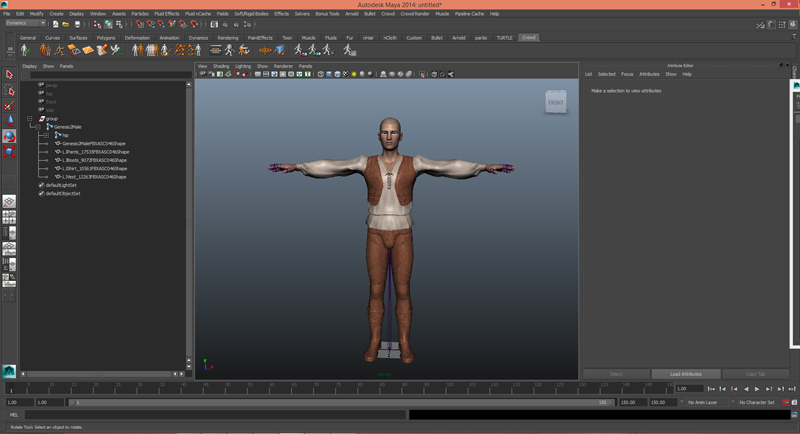Select L3Pants shape in the Outliner
800x434 pixels.
[x=94, y=152]
